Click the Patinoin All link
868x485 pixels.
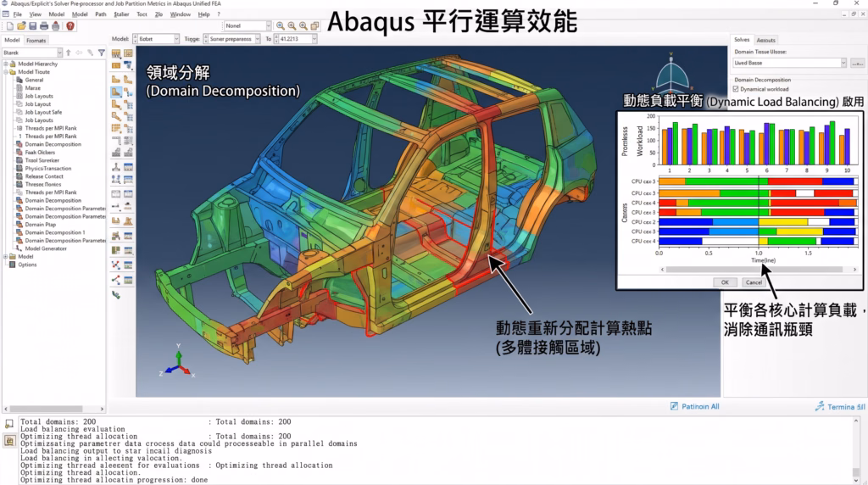tap(700, 406)
